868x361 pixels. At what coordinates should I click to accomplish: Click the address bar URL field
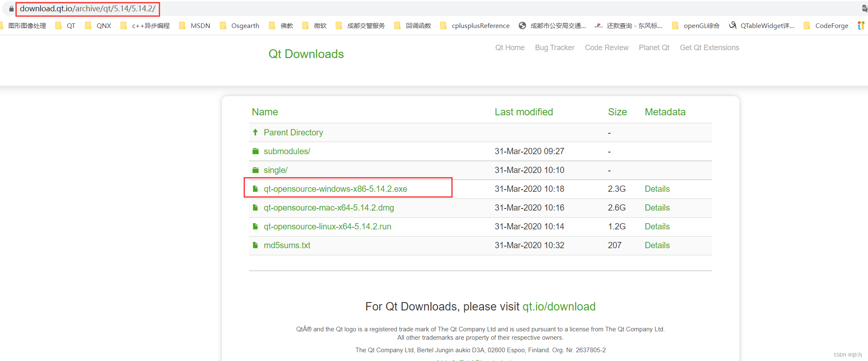(x=88, y=9)
